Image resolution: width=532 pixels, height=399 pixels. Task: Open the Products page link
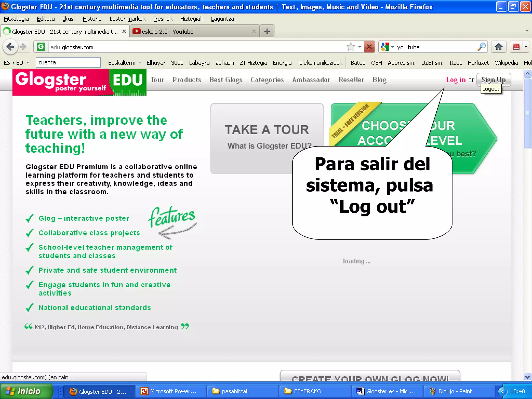click(187, 79)
